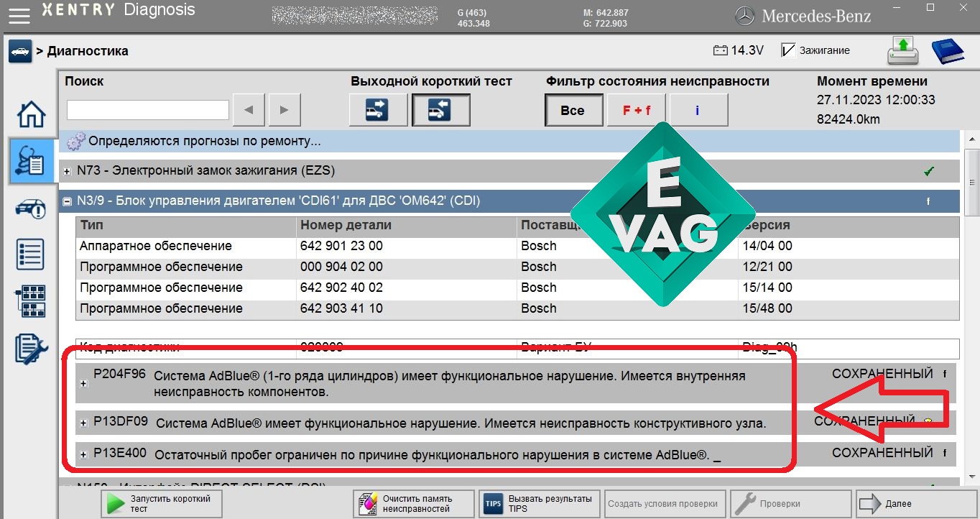Select the Аппаратное обеспечение row cell

(x=186, y=246)
